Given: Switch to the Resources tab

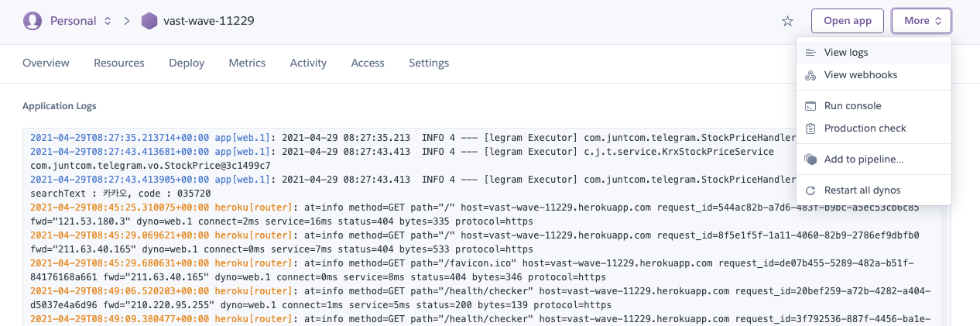Looking at the screenshot, I should (x=119, y=63).
